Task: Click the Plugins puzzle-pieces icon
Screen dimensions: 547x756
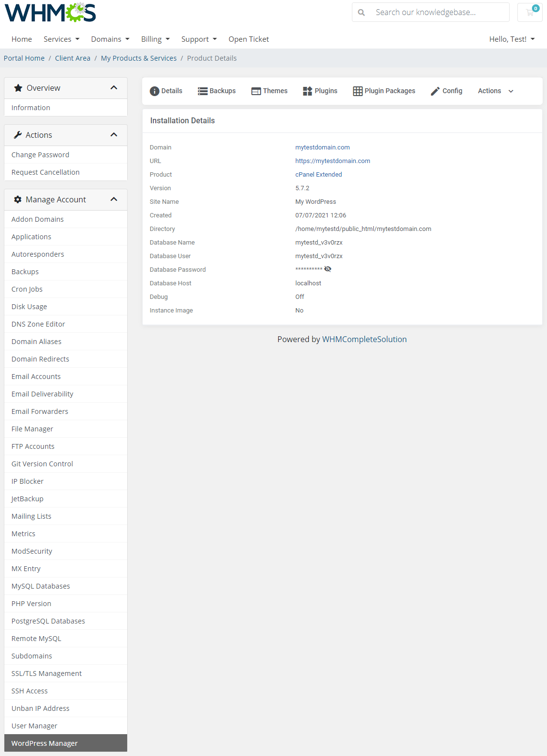Action: (307, 91)
